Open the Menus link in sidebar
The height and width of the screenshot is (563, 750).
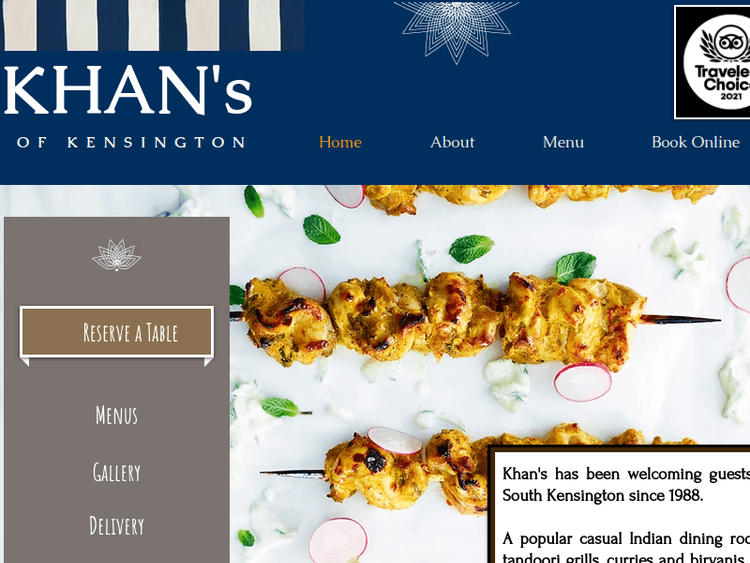pos(117,415)
